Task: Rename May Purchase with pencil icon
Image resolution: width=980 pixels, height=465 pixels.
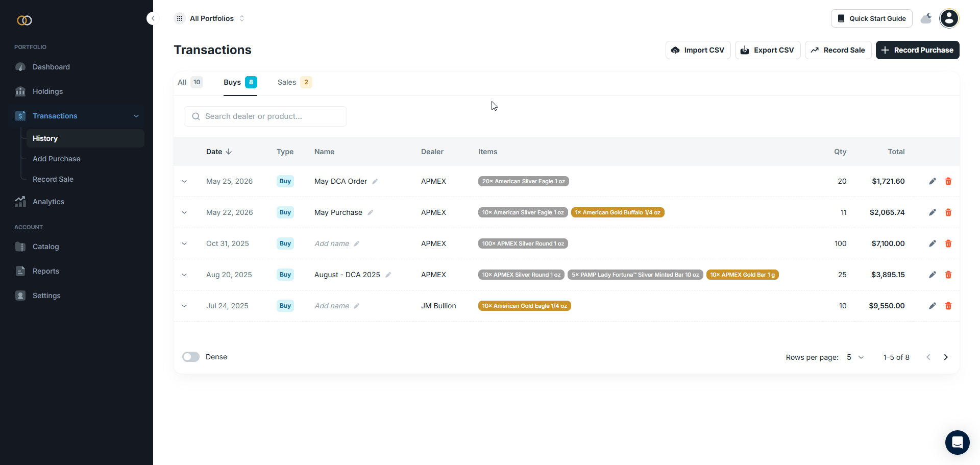Action: (x=371, y=212)
